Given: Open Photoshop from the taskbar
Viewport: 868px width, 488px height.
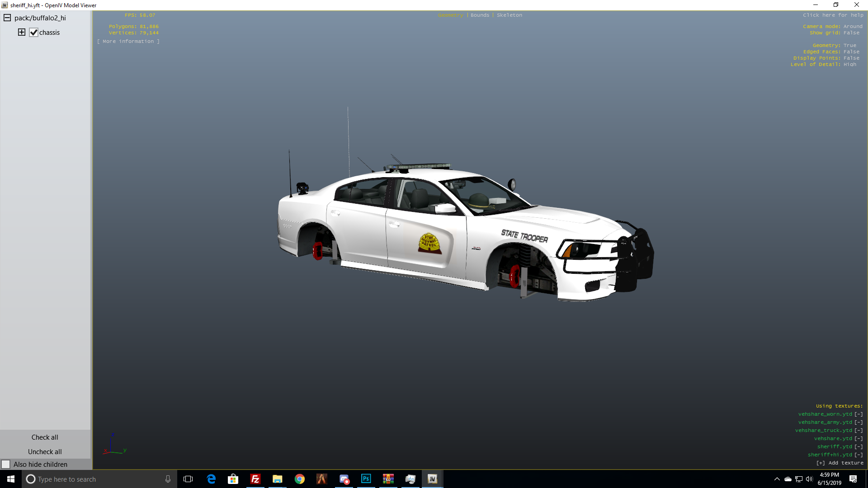Looking at the screenshot, I should click(366, 479).
